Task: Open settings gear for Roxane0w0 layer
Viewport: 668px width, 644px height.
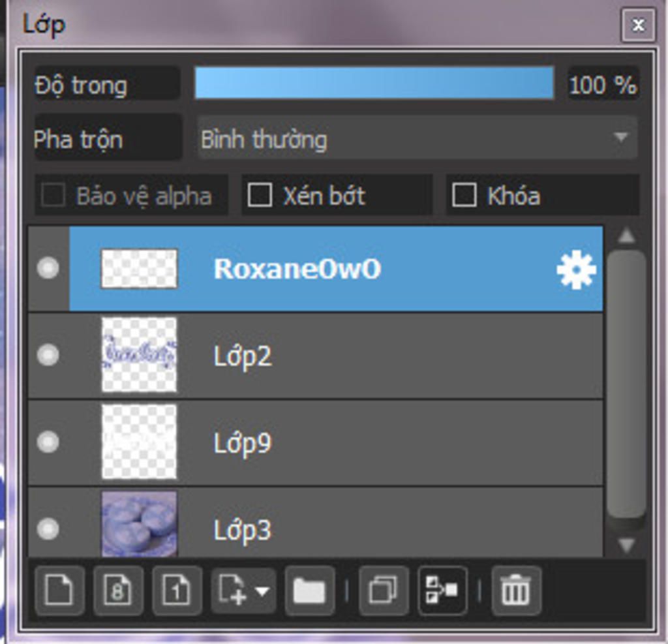Action: (576, 269)
